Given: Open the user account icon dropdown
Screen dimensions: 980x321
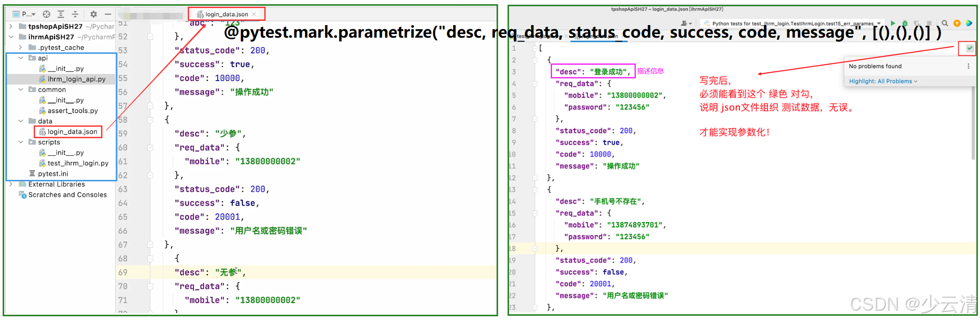Looking at the screenshot, I should pyautogui.click(x=686, y=24).
